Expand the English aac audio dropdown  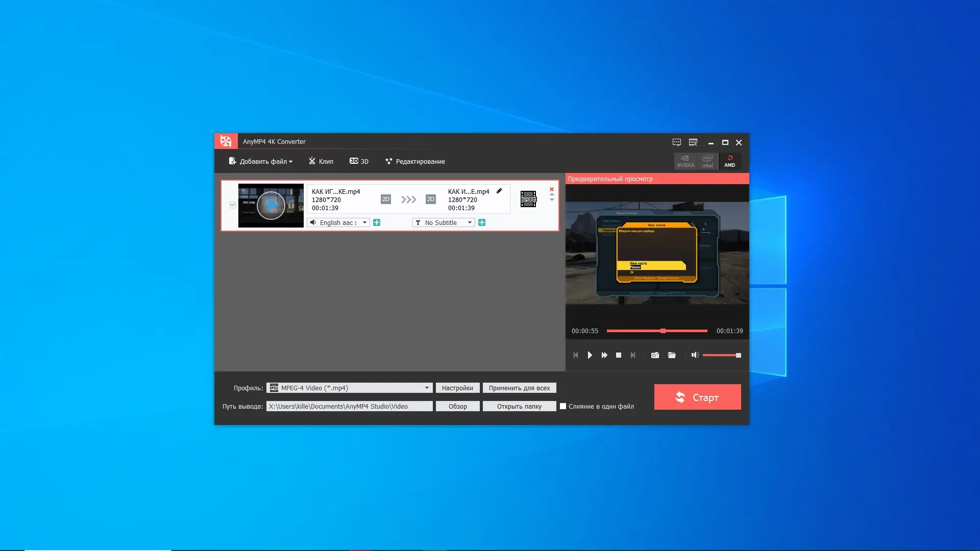pos(364,222)
